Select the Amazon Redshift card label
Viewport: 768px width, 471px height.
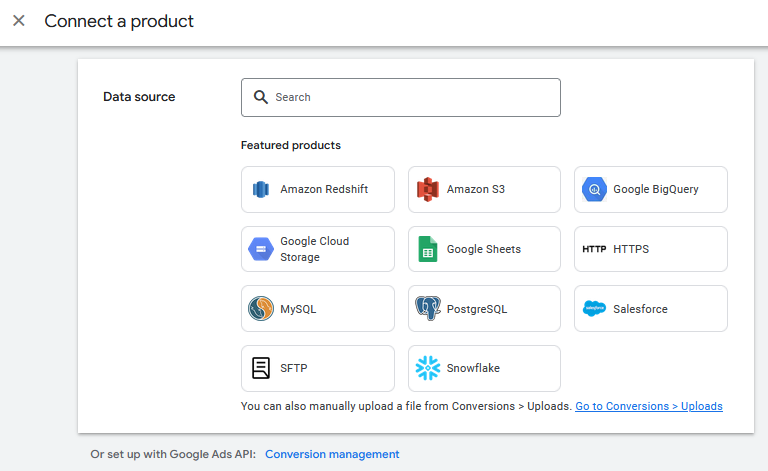click(x=324, y=189)
